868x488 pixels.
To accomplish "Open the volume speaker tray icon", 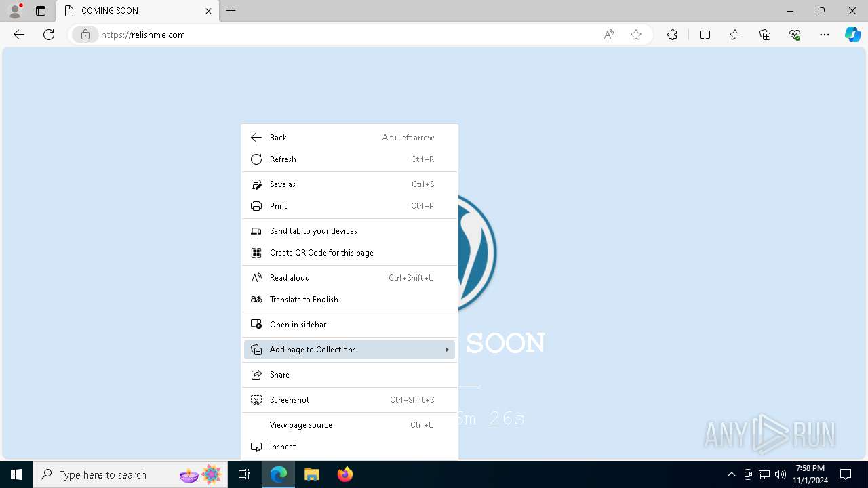I will (781, 474).
